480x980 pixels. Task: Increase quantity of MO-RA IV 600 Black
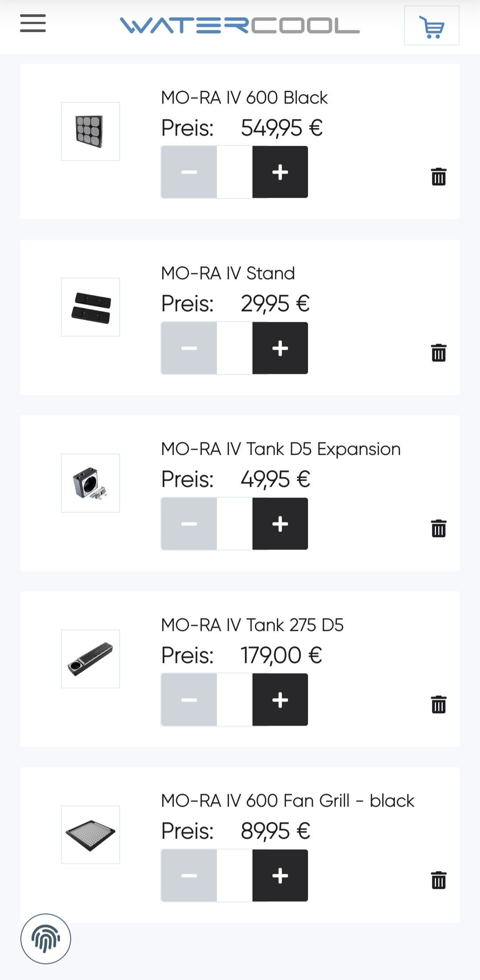(x=280, y=172)
